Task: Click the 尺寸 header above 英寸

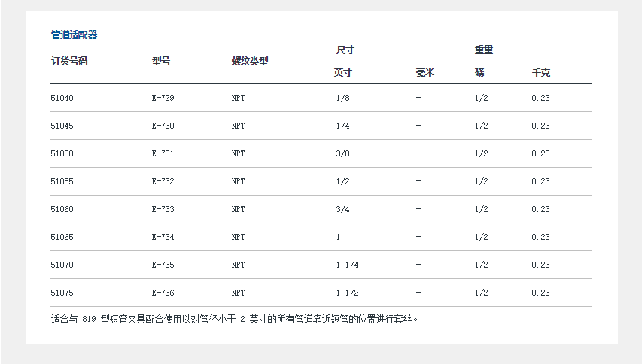Action: click(x=345, y=50)
